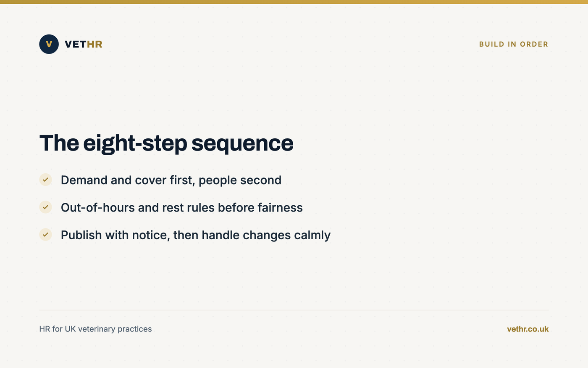The height and width of the screenshot is (368, 588).
Task: Click the word sequence in the heading
Action: tap(242, 143)
